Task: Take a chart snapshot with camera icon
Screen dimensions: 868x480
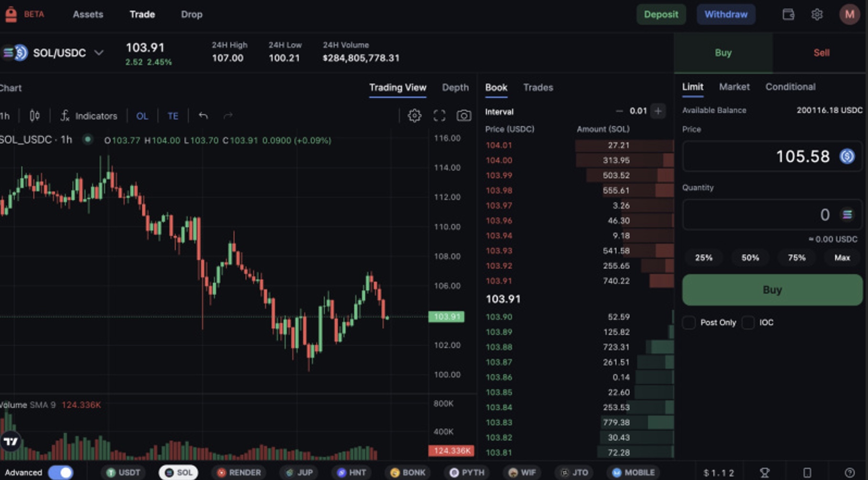Action: click(463, 116)
